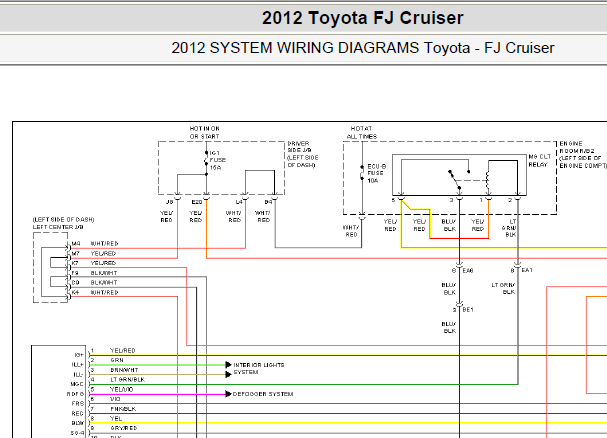Click the ENGINE ROOM R/B2 label
Image resolution: width=607 pixels, height=438 pixels.
tap(583, 155)
